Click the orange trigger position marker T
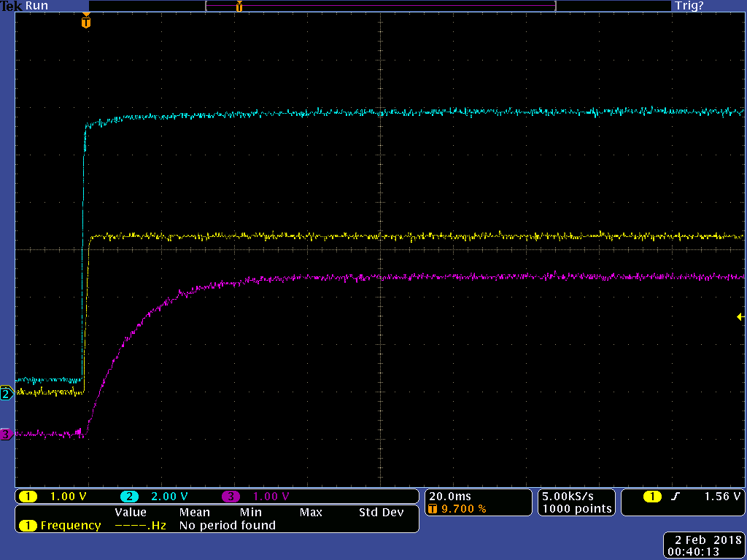Viewport: 747px width, 560px height. pyautogui.click(x=86, y=21)
